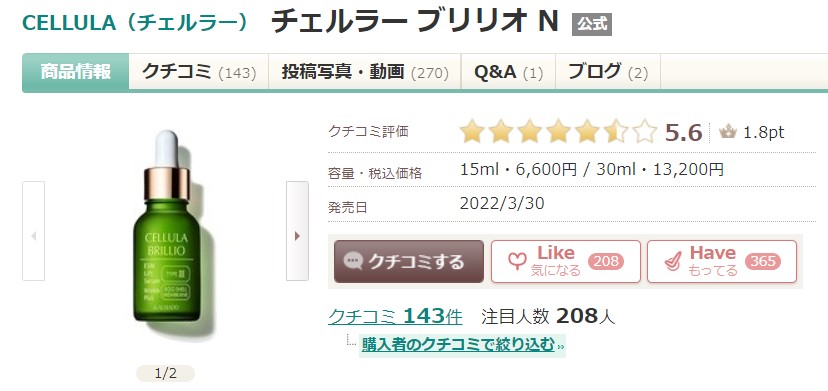828x391 pixels.
Task: Open 投稿写真・動画 (270) tab
Action: [x=365, y=71]
